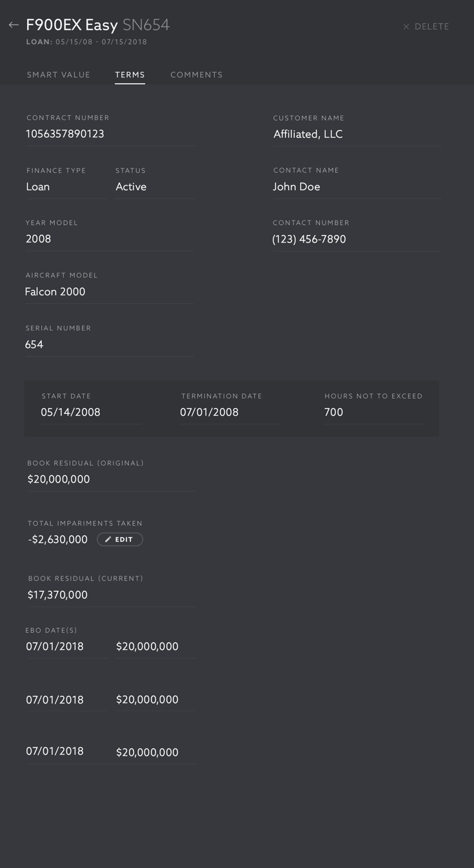Viewport: 474px width, 868px height.
Task: Edit the total impairments taken
Action: pos(120,540)
